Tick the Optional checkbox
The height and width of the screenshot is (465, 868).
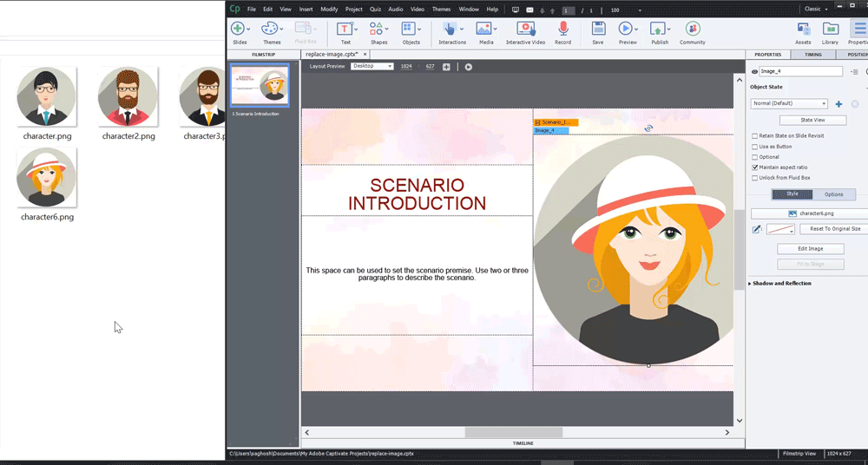coord(754,157)
